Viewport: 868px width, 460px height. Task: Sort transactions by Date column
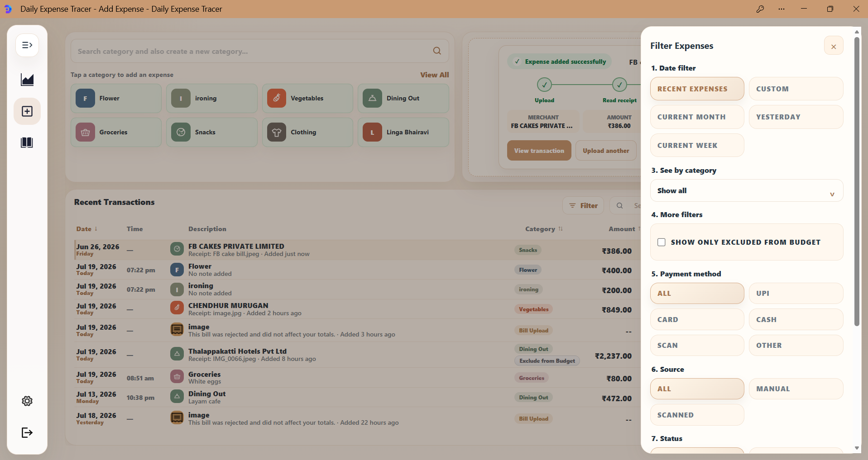(x=87, y=229)
